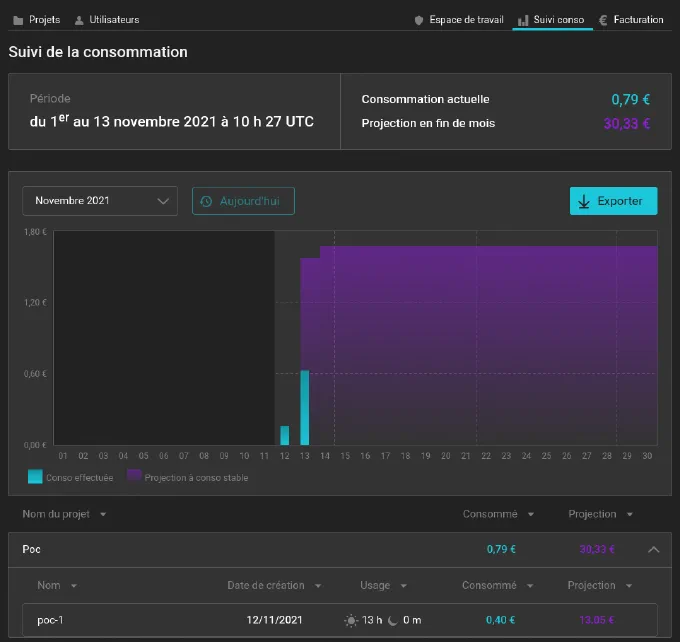Collapse the Poc project row chevron
680x642 pixels.
tap(653, 550)
